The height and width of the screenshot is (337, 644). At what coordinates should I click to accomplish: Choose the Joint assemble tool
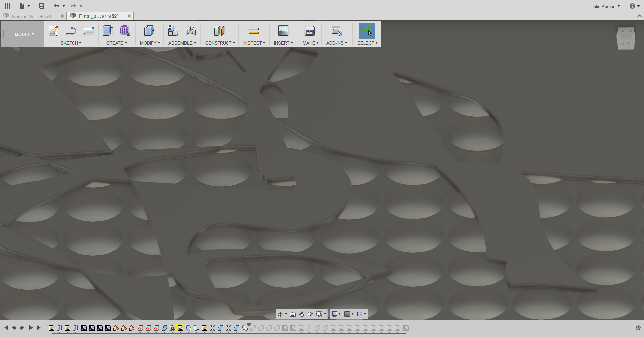tap(191, 31)
